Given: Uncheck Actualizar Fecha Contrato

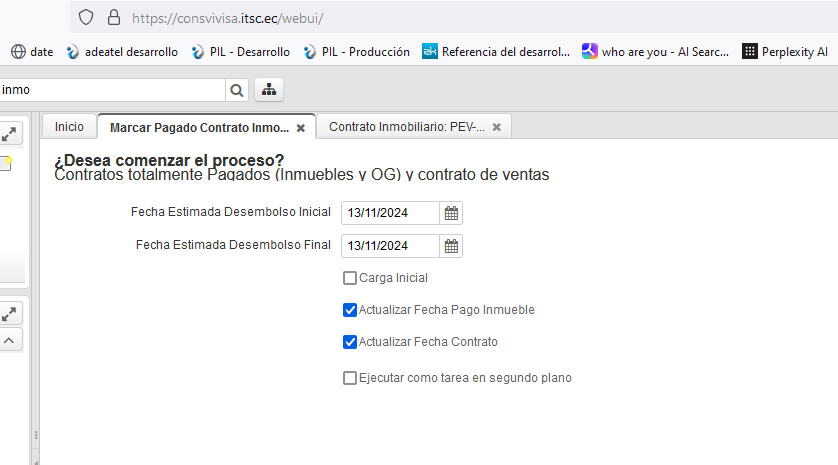Looking at the screenshot, I should click(349, 342).
